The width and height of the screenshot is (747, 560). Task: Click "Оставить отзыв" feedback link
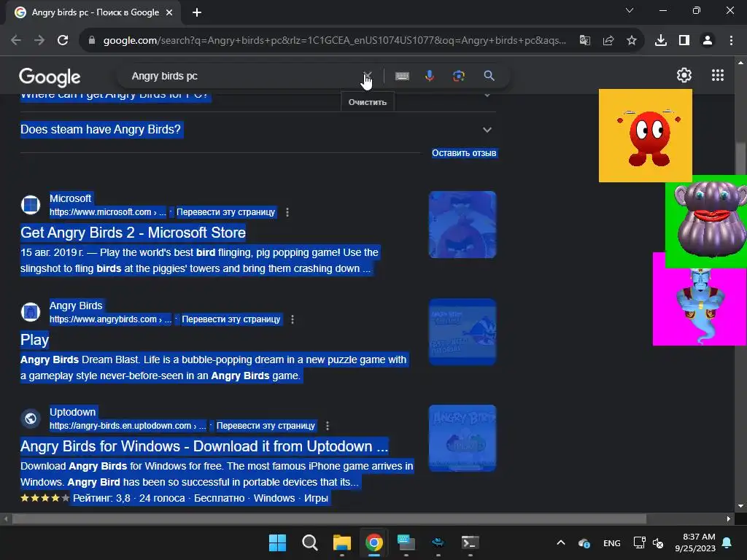[x=464, y=153]
